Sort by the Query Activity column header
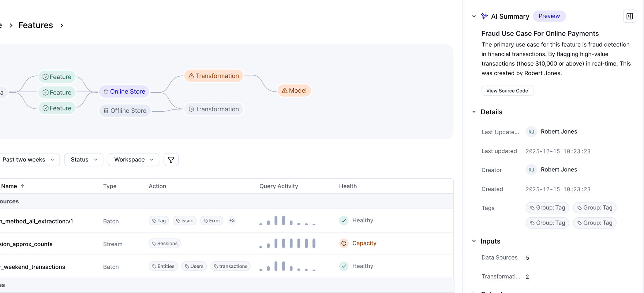Image resolution: width=644 pixels, height=293 pixels. point(279,186)
